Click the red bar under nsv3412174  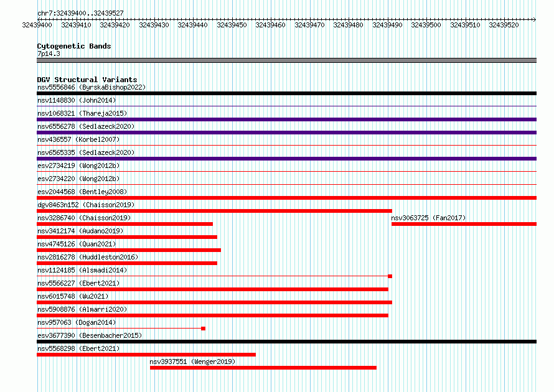(127, 237)
